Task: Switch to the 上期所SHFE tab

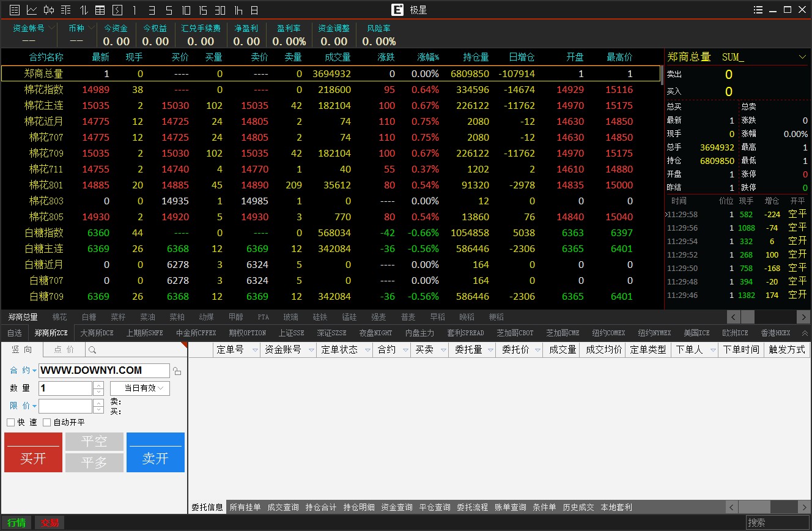Action: click(x=144, y=333)
